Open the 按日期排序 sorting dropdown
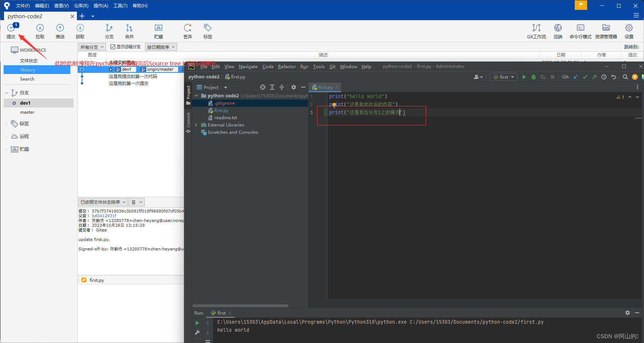Image resolution: width=644 pixels, height=343 pixels. tap(161, 47)
